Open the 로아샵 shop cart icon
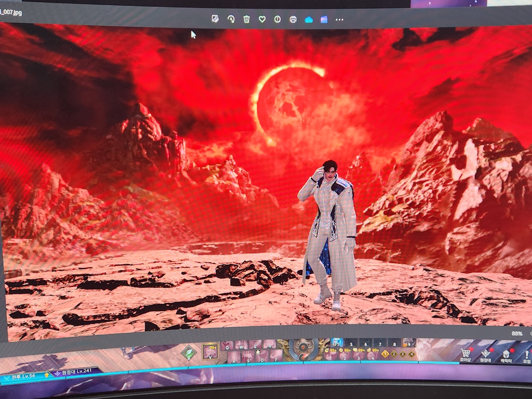This screenshot has width=532, height=399. pos(465,355)
